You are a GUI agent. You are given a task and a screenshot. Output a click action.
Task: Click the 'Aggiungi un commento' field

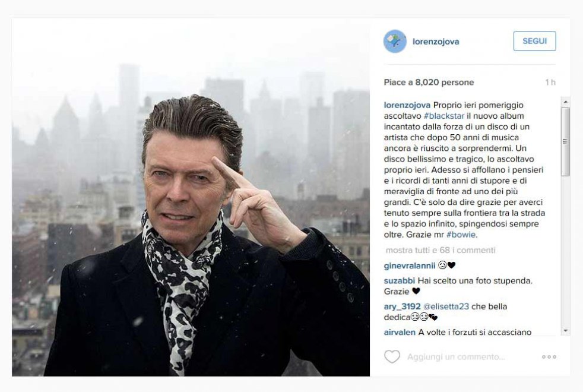456,357
